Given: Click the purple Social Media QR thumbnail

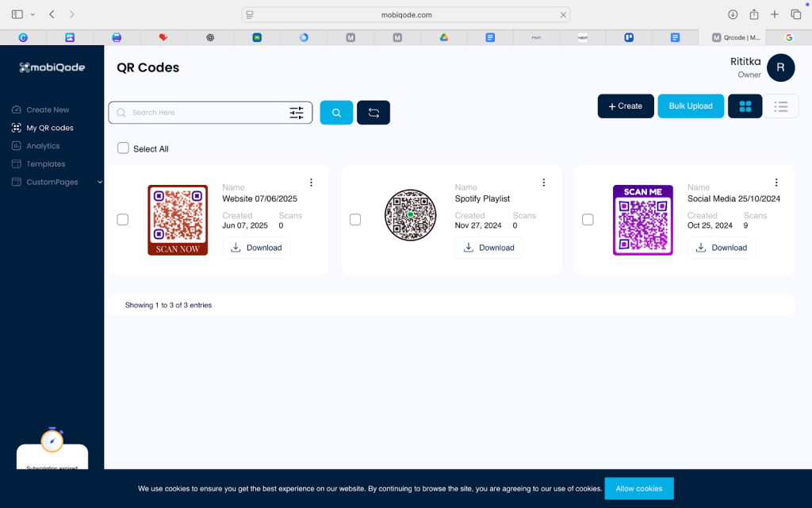Looking at the screenshot, I should coord(642,220).
